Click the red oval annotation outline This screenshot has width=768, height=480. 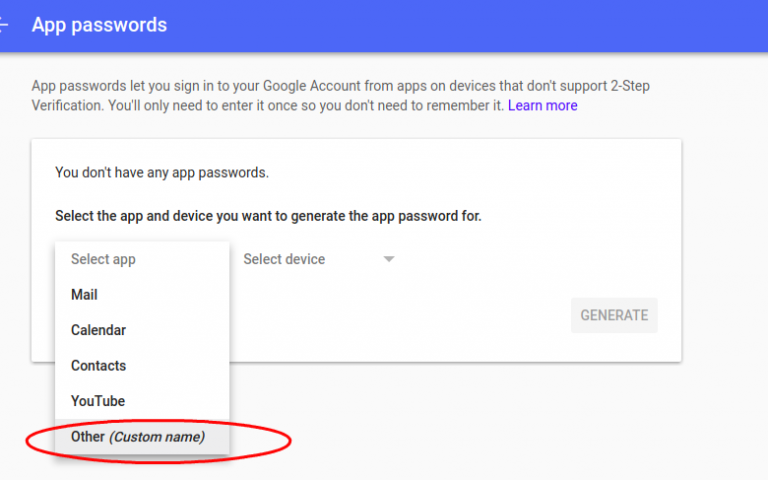click(290, 439)
